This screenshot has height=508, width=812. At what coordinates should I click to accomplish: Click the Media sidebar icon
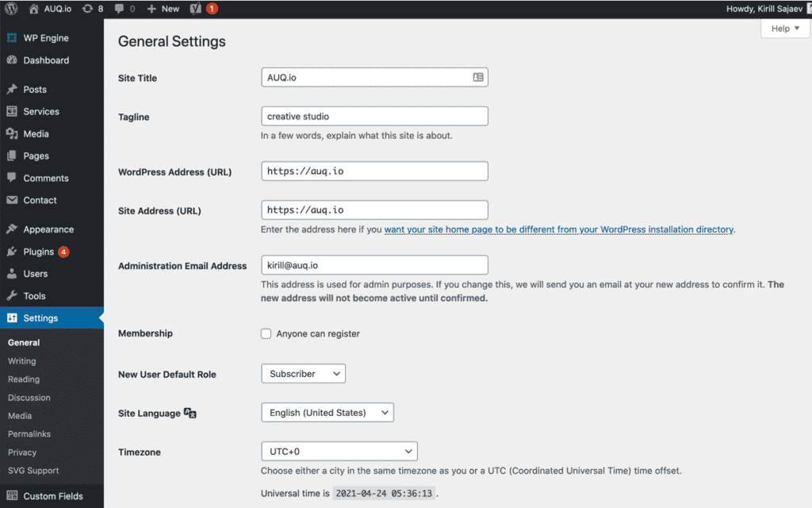tap(12, 133)
